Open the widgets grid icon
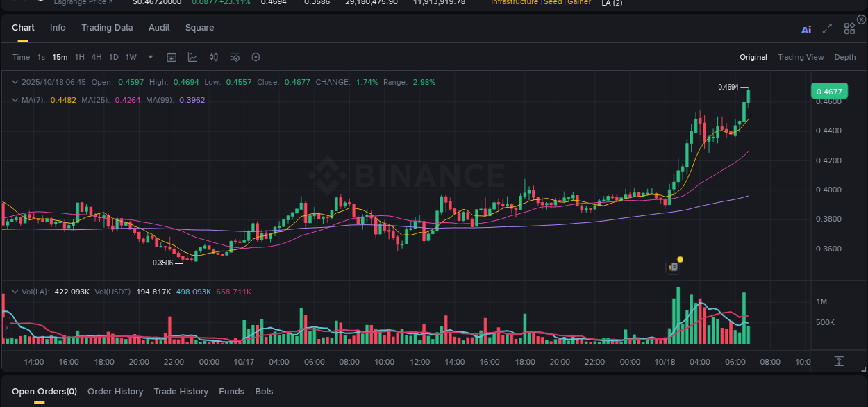This screenshot has height=407, width=868. (849, 28)
